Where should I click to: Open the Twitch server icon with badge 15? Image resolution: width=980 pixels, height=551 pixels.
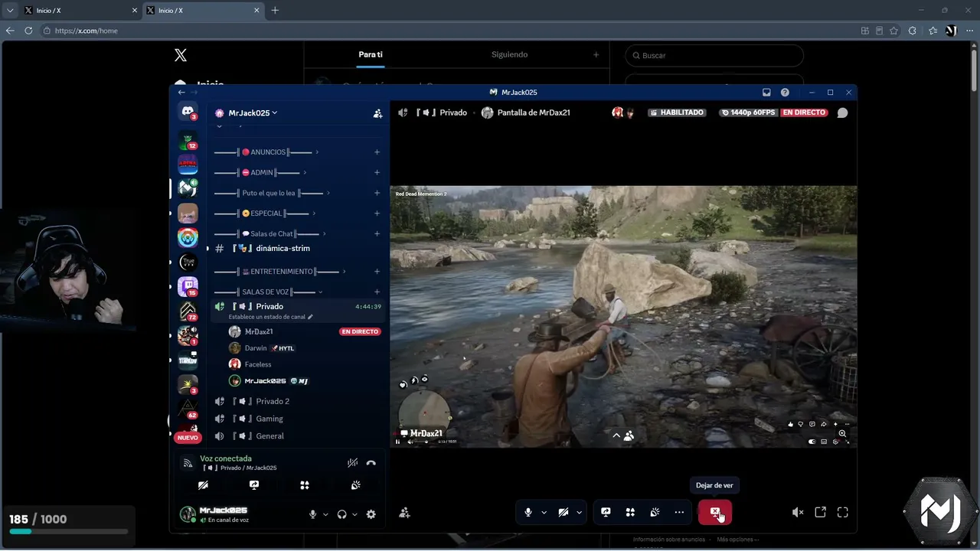(x=188, y=286)
